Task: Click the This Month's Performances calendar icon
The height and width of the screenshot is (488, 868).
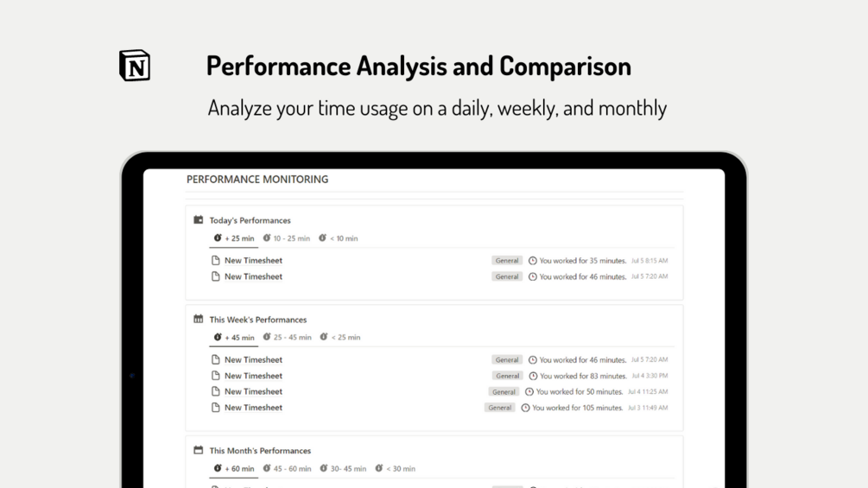Action: [x=199, y=450]
